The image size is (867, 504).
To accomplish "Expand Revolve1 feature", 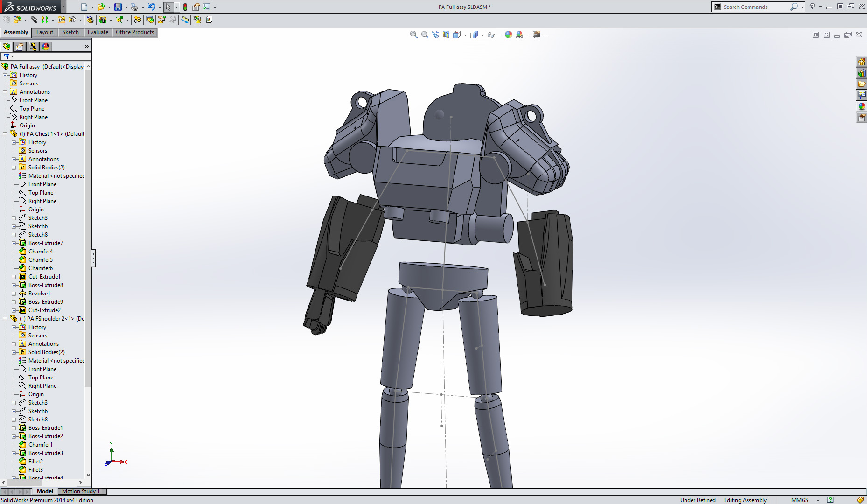I will pos(14,294).
